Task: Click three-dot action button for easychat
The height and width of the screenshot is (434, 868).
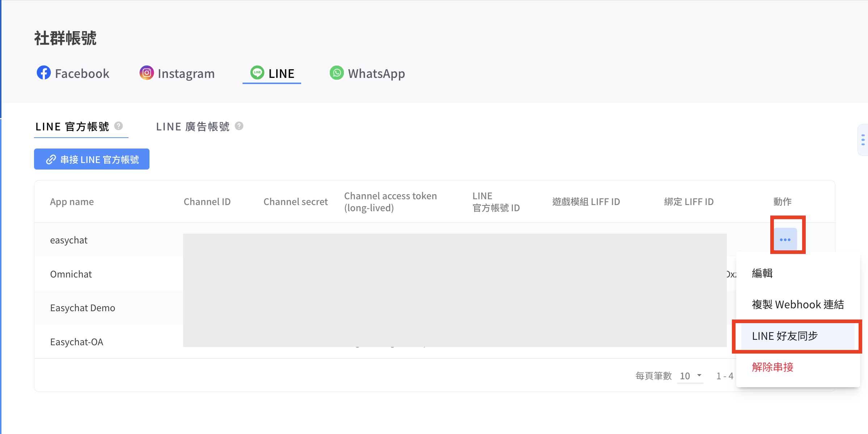Action: 785,239
